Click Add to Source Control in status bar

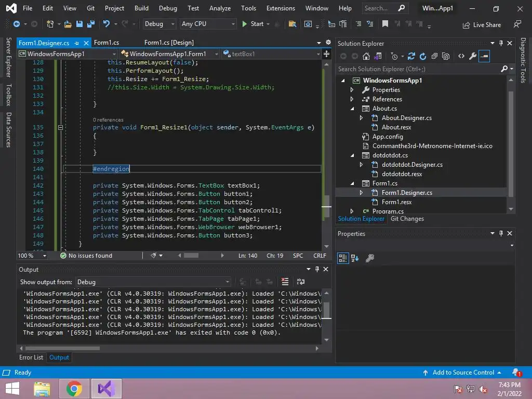[463, 373]
